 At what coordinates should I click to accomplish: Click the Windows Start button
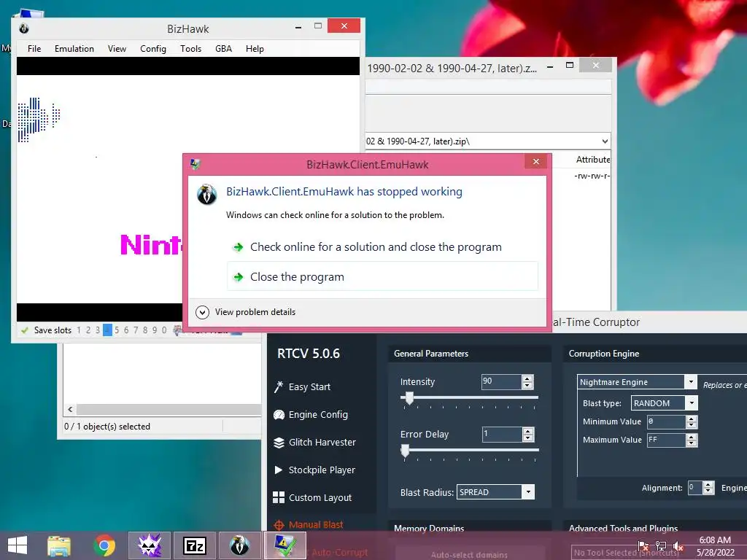(x=18, y=545)
